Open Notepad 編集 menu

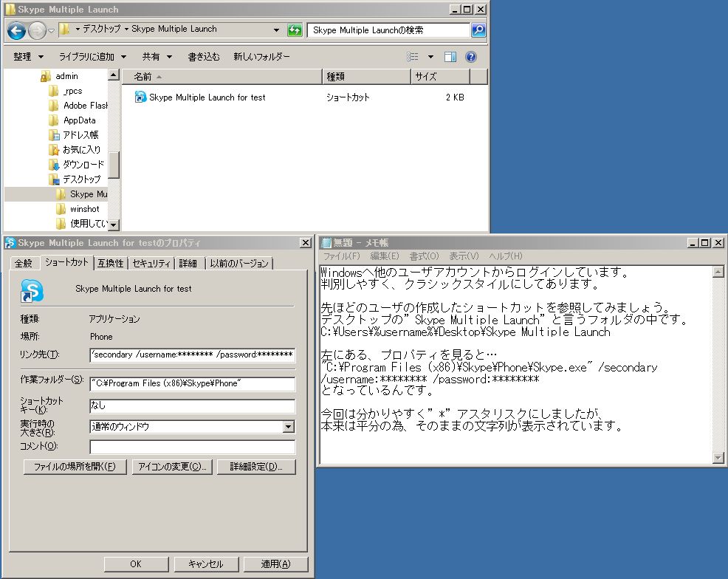point(385,256)
